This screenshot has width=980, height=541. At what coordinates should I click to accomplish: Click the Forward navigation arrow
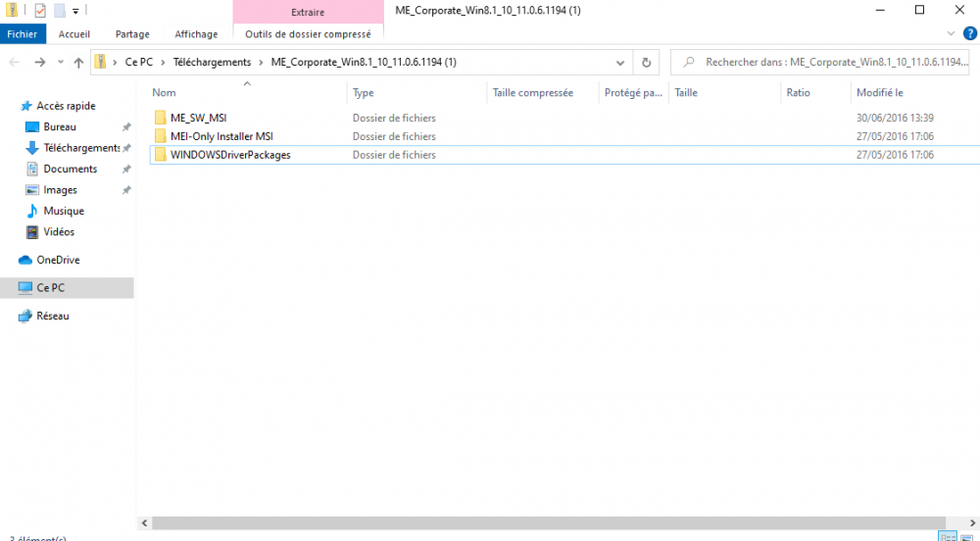(x=39, y=62)
